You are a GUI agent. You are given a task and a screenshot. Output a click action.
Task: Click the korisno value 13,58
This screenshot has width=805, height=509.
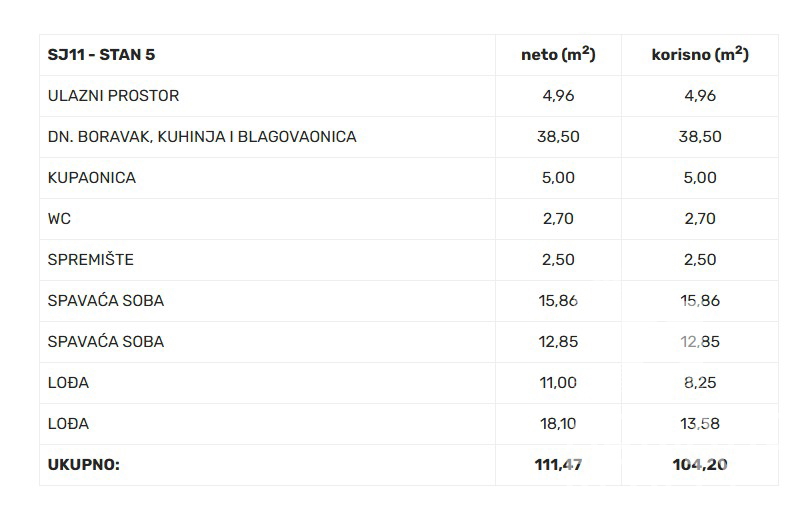coord(700,424)
